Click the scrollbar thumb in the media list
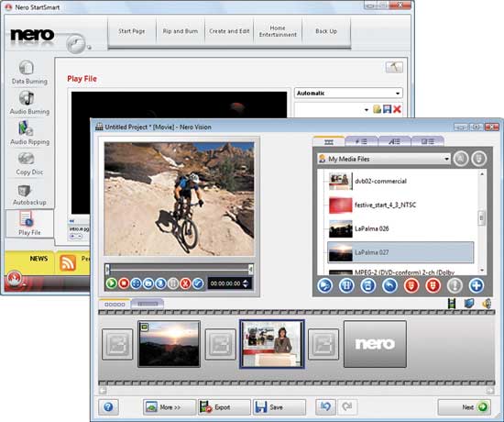This screenshot has height=422, width=504. pos(481,218)
